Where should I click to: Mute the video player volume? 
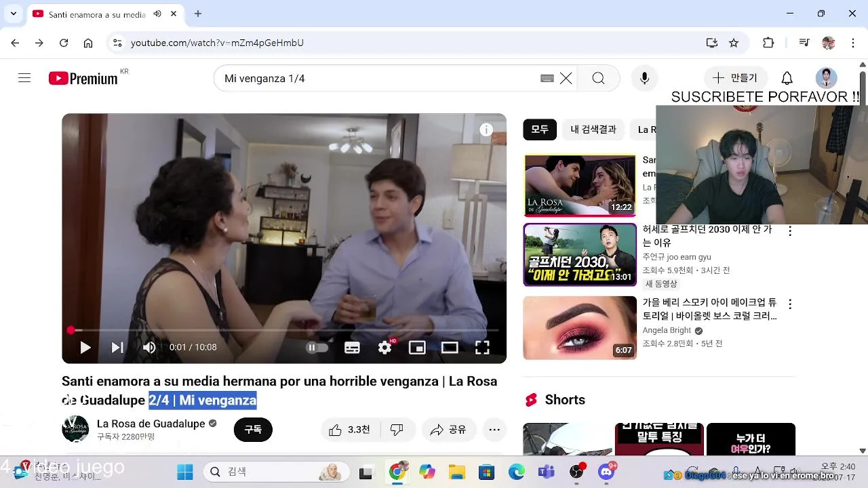149,348
